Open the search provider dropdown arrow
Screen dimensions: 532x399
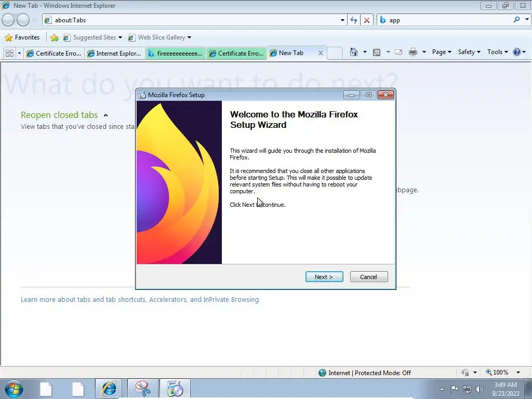click(527, 20)
